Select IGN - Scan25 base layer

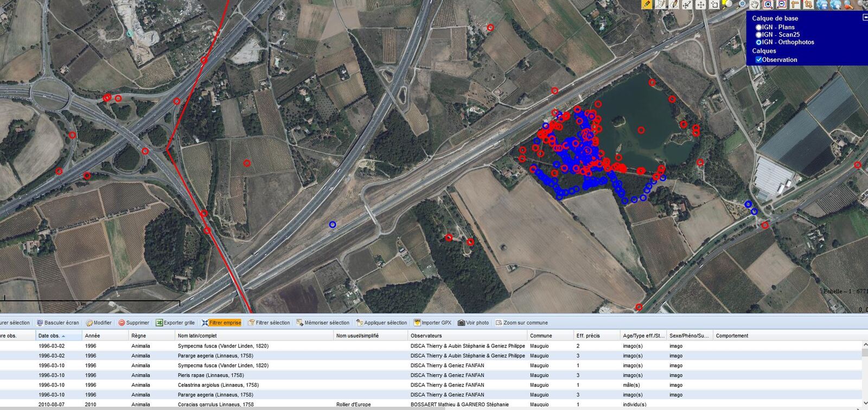(x=759, y=35)
